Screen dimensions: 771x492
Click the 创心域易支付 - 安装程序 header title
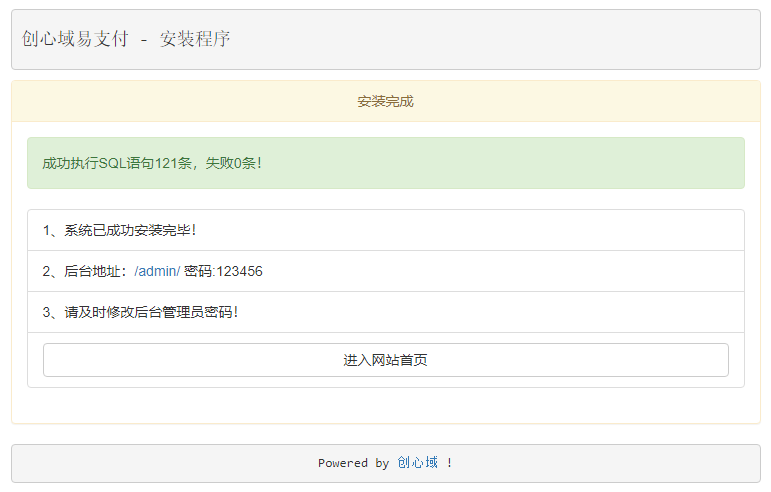click(x=126, y=39)
